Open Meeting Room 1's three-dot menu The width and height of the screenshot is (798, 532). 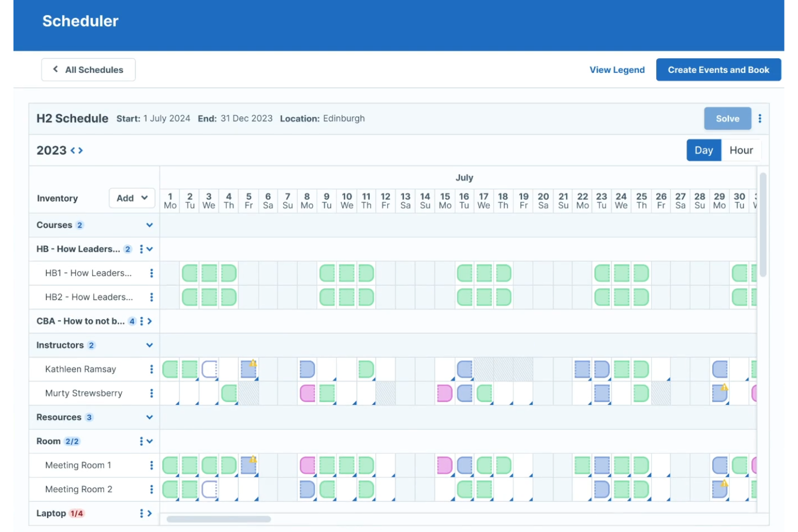(x=152, y=465)
